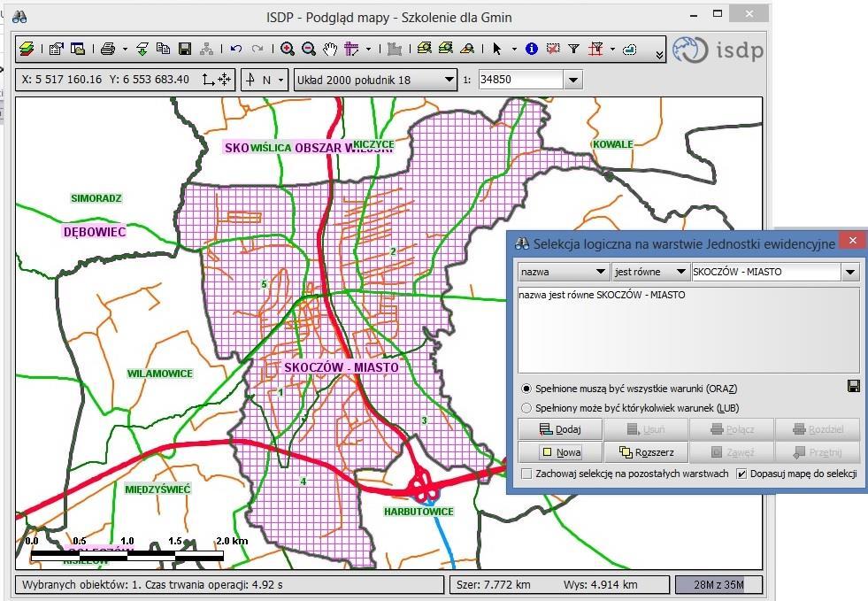This screenshot has width=868, height=601.
Task: Save the selection query with floppy icon
Action: (854, 386)
